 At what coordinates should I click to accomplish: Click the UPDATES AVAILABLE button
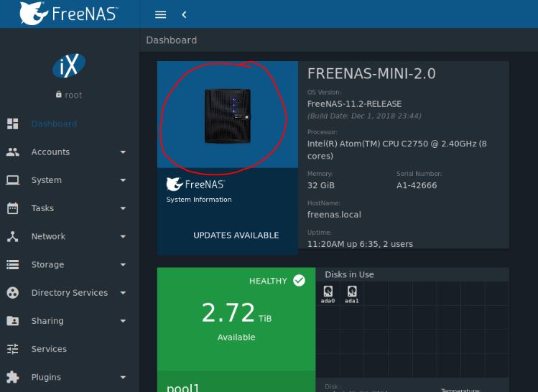(236, 235)
